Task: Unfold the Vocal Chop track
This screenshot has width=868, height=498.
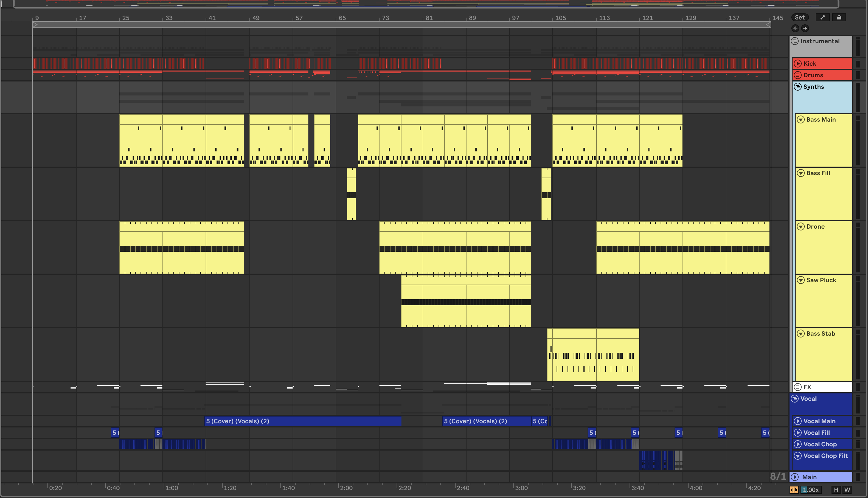Action: (797, 444)
